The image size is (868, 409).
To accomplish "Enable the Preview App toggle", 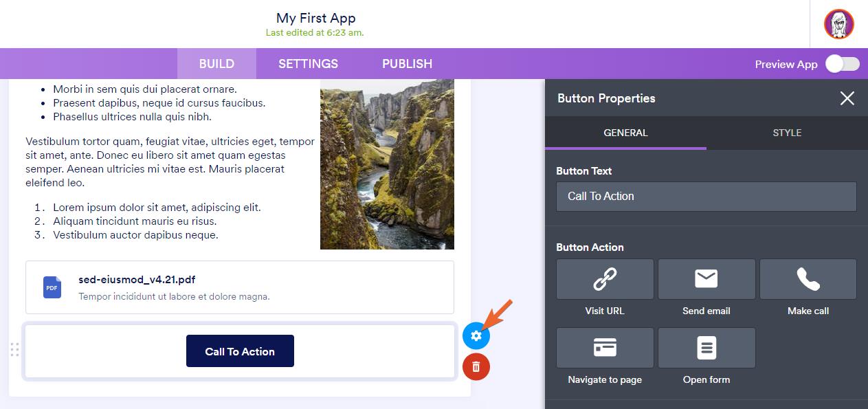I will (x=841, y=63).
